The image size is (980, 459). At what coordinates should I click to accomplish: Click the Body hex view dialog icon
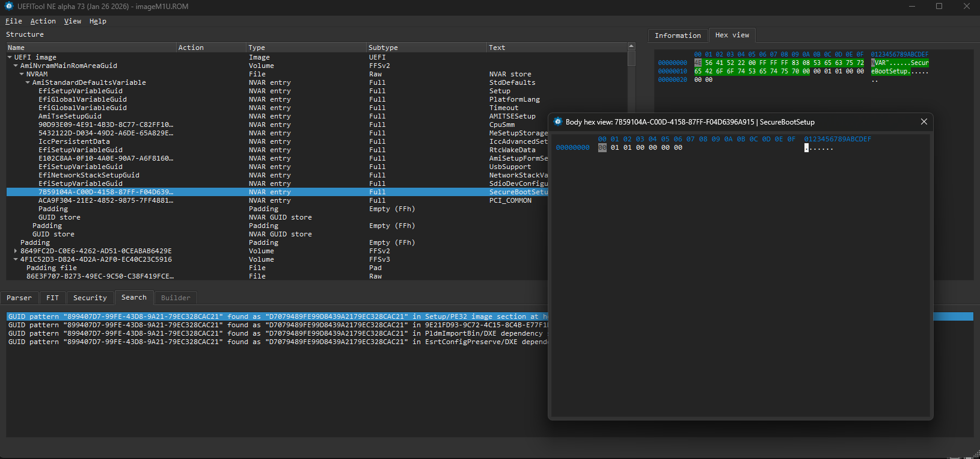point(557,122)
